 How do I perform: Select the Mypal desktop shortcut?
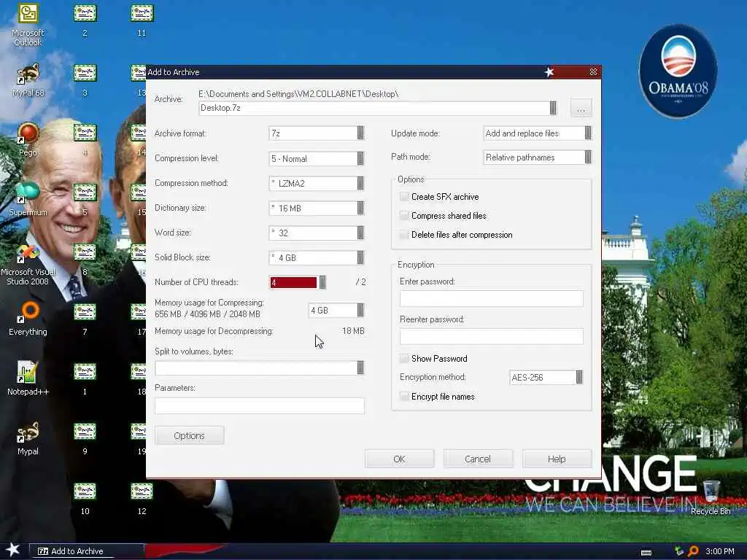pos(28,438)
